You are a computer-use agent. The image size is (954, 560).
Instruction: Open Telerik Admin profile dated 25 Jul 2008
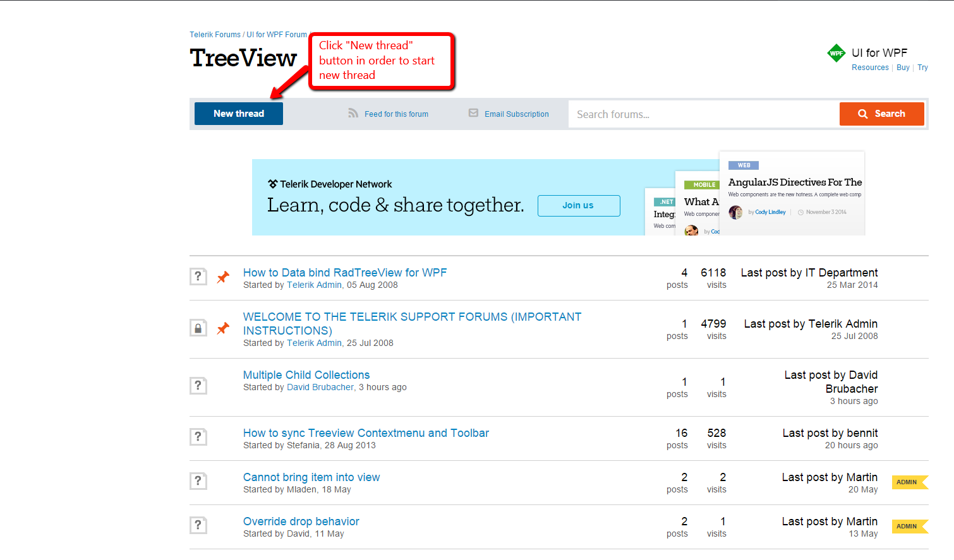click(x=314, y=343)
